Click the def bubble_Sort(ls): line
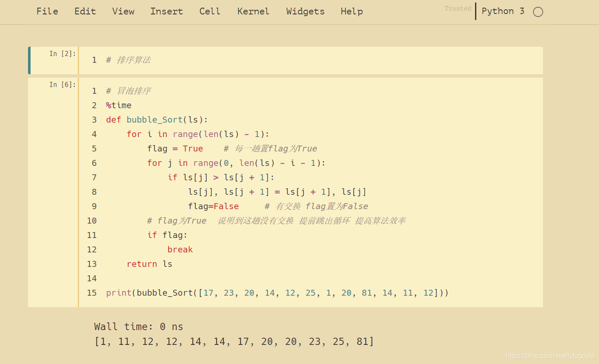Image resolution: width=599 pixels, height=364 pixels. [x=157, y=120]
